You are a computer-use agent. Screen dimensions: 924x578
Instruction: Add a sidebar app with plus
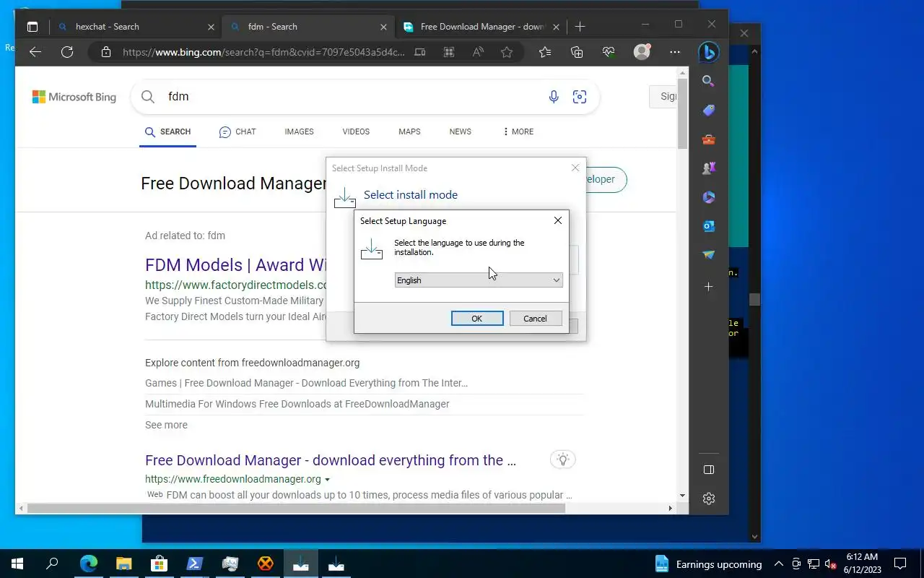click(x=709, y=287)
